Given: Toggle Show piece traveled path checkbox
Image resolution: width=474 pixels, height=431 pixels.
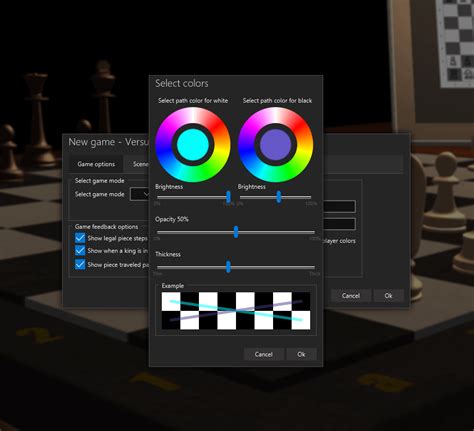Looking at the screenshot, I should [x=80, y=264].
